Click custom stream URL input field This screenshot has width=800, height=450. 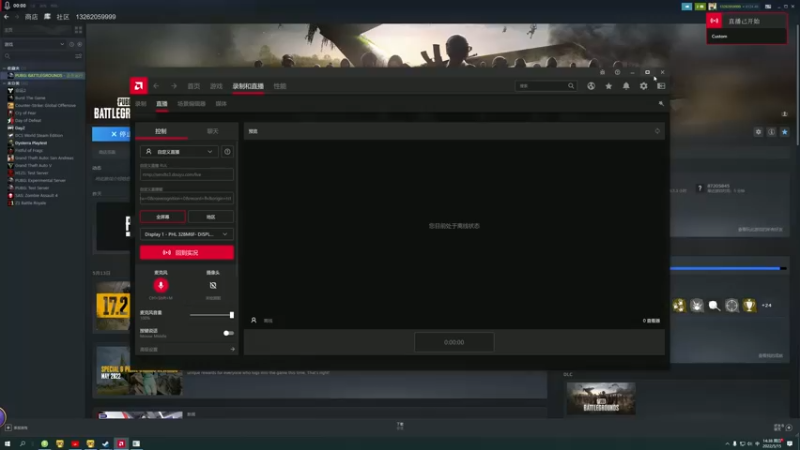tap(187, 174)
